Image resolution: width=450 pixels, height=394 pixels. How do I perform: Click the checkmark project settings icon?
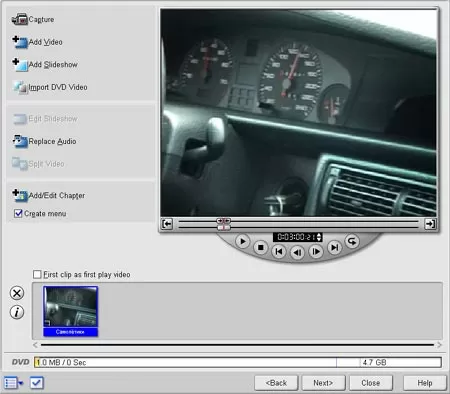click(x=37, y=383)
